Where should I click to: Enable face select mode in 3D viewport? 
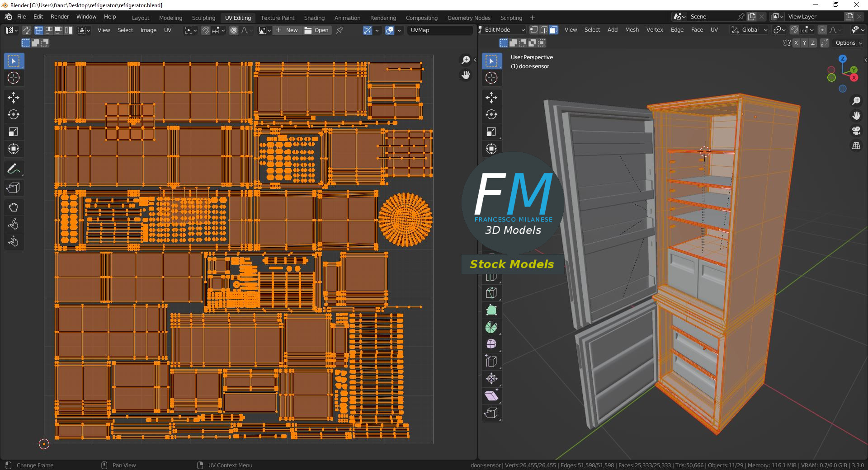pos(553,30)
